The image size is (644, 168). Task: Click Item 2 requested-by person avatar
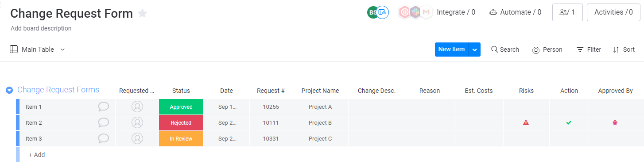(137, 122)
